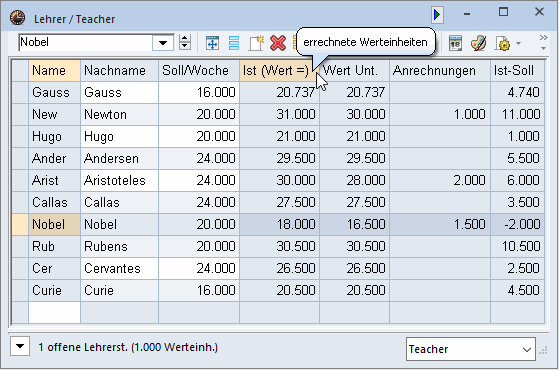Image resolution: width=559 pixels, height=370 pixels.
Task: Open the calendar icon in toolbar
Action: pyautogui.click(x=455, y=43)
